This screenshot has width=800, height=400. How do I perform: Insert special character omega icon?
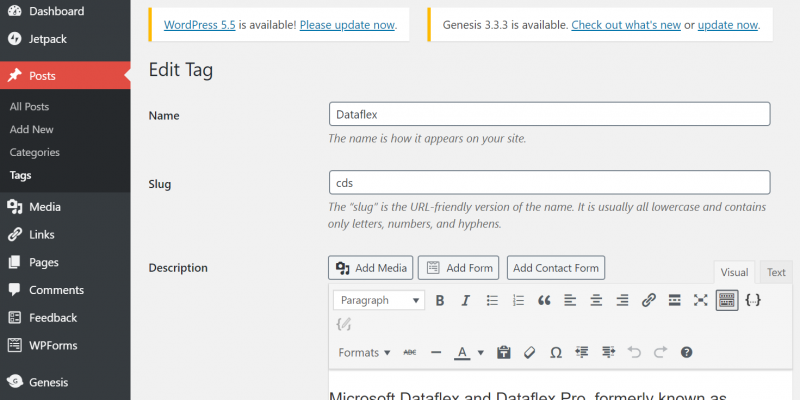click(x=556, y=353)
